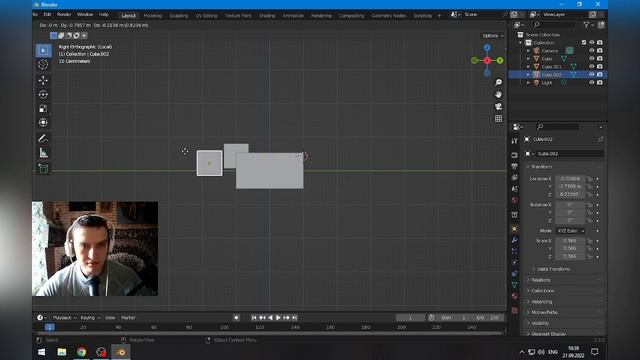
Task: Hide Cube.001 in viewport via eye icon
Action: coord(591,67)
